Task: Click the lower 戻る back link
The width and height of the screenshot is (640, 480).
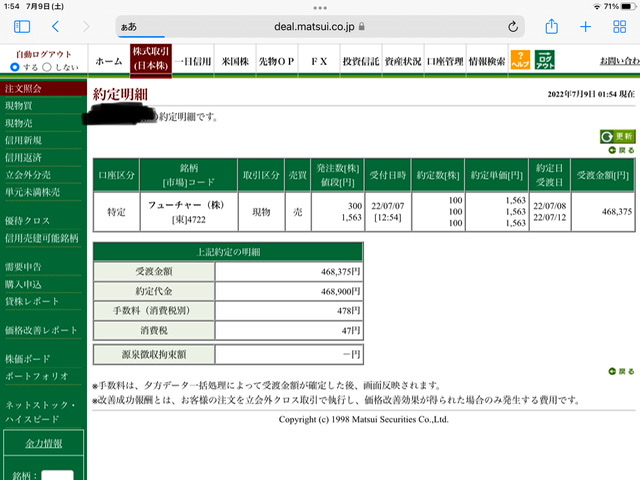Action: 622,371
